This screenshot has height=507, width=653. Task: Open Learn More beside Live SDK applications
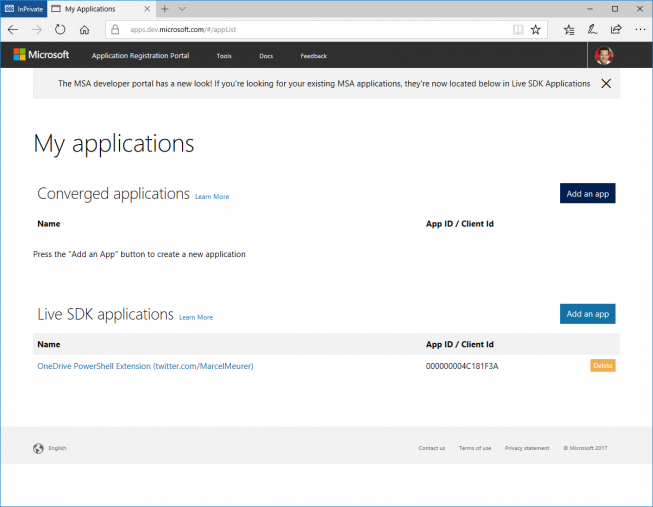(x=196, y=317)
